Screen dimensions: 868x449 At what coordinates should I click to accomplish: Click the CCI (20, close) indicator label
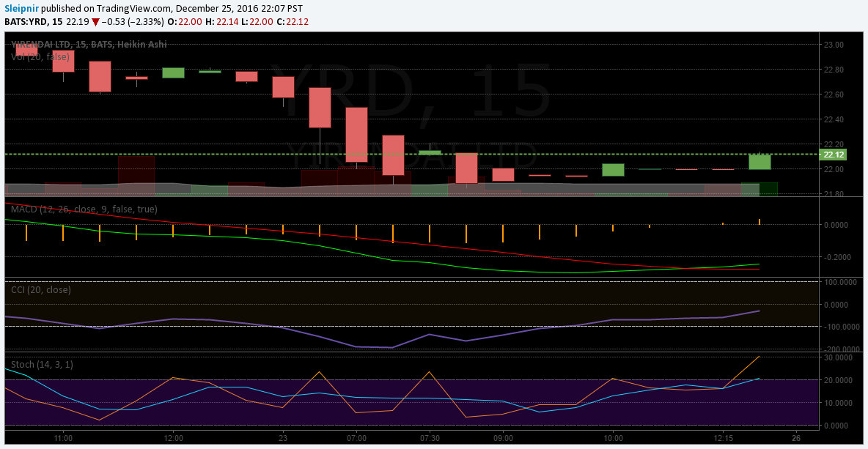coord(40,289)
